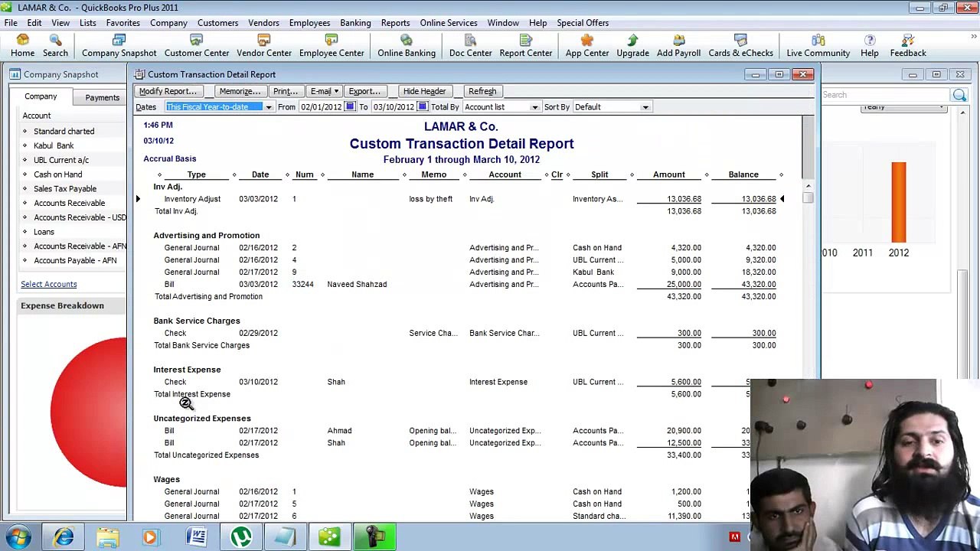Open the Dates range dropdown

click(268, 107)
